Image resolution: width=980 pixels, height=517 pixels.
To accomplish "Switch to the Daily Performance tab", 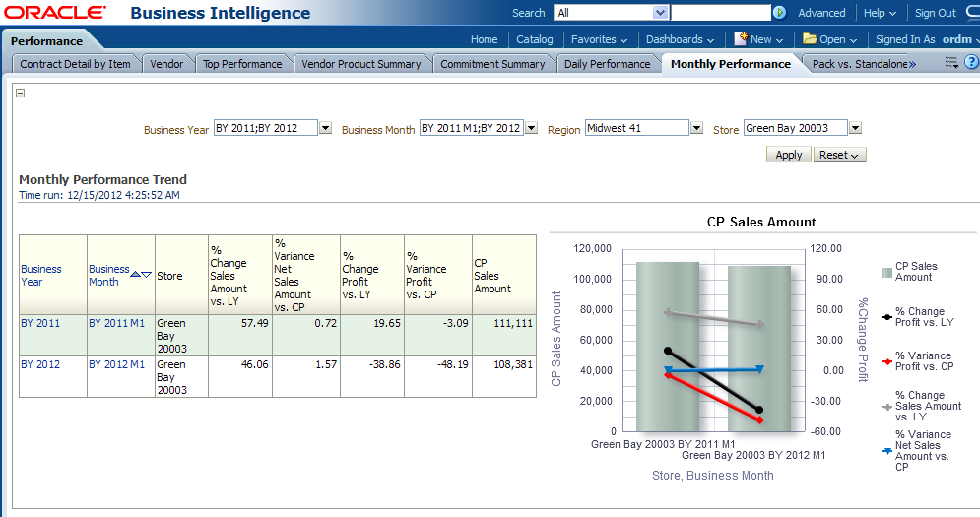I will [607, 64].
